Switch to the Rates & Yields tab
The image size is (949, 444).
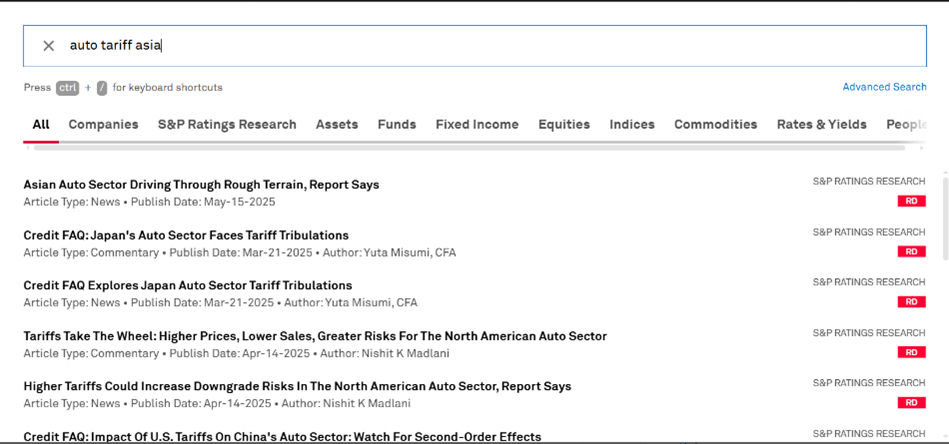click(x=821, y=125)
